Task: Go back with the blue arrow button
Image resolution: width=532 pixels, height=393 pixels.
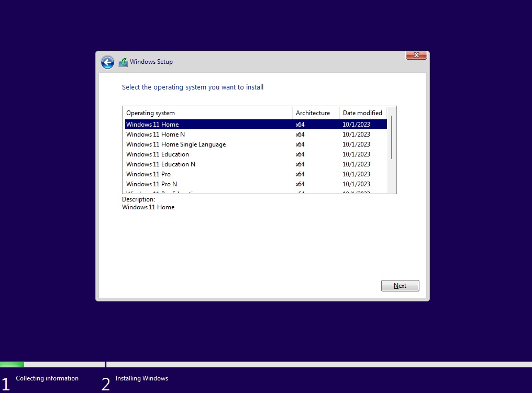Action: pos(107,62)
